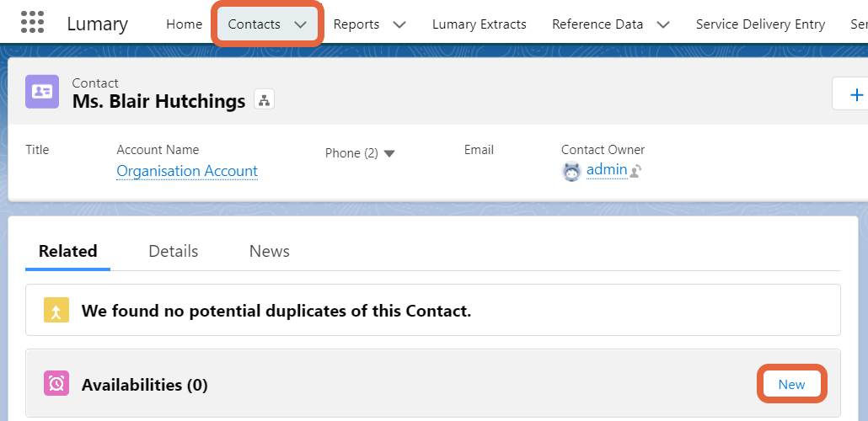868x421 pixels.
Task: Switch to the News tab
Action: (270, 251)
